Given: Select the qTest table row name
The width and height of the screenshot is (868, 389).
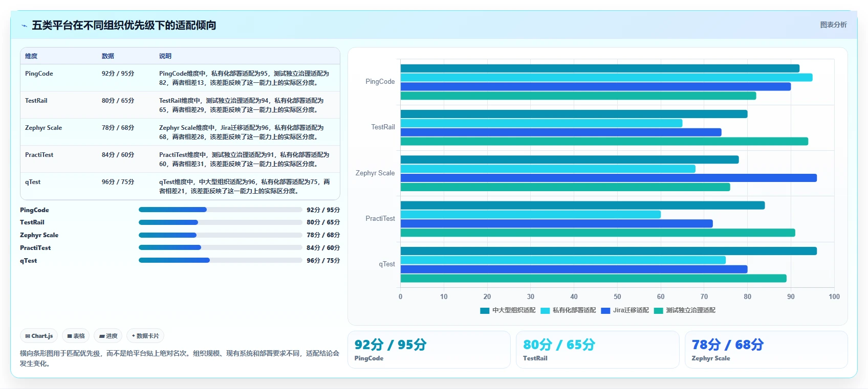Looking at the screenshot, I should [33, 182].
